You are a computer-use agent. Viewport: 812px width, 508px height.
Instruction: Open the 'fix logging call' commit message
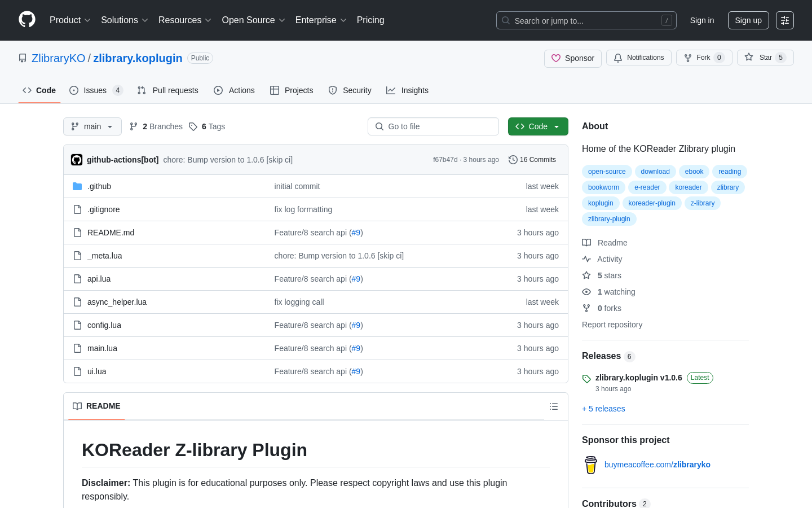coord(299,302)
